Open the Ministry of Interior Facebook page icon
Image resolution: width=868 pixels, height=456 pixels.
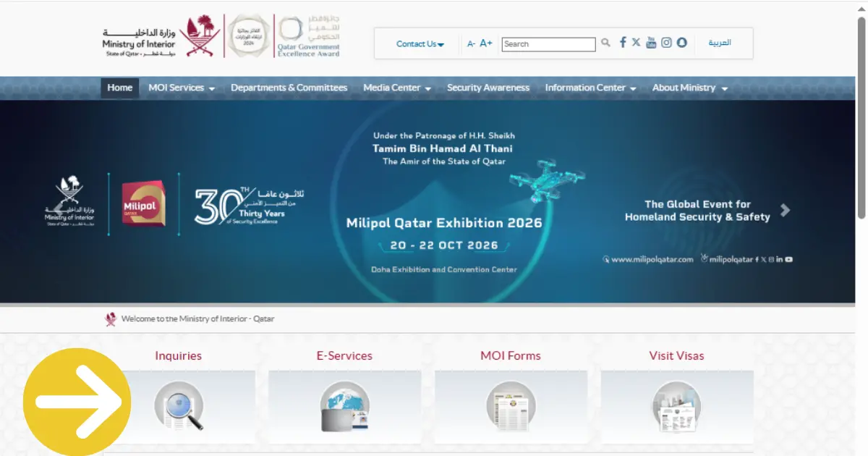(623, 43)
